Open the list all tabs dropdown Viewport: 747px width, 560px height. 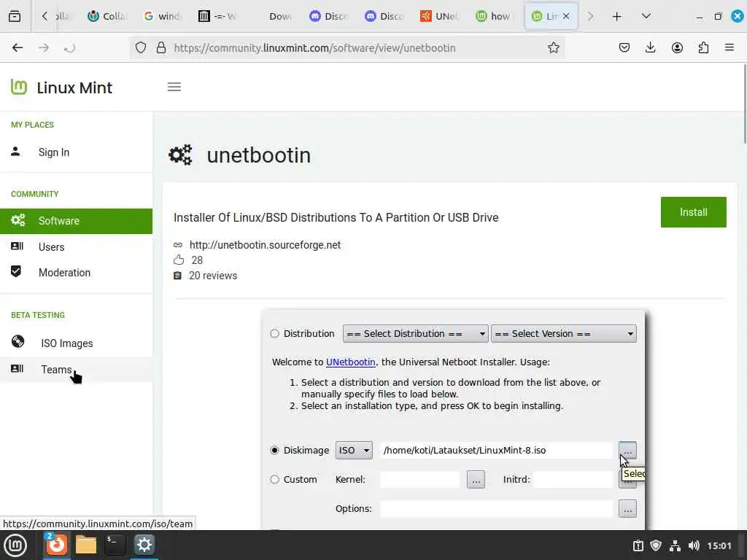(646, 16)
